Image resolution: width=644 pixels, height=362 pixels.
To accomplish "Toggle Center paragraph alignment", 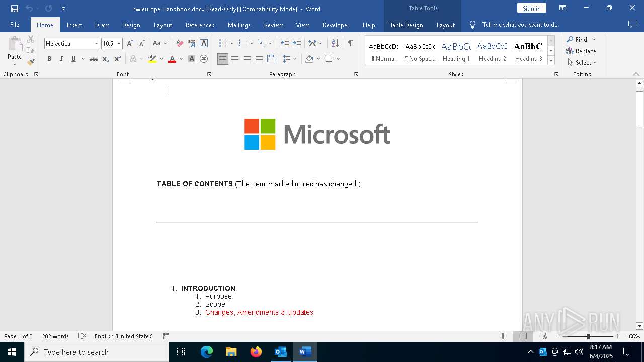I will [235, 59].
